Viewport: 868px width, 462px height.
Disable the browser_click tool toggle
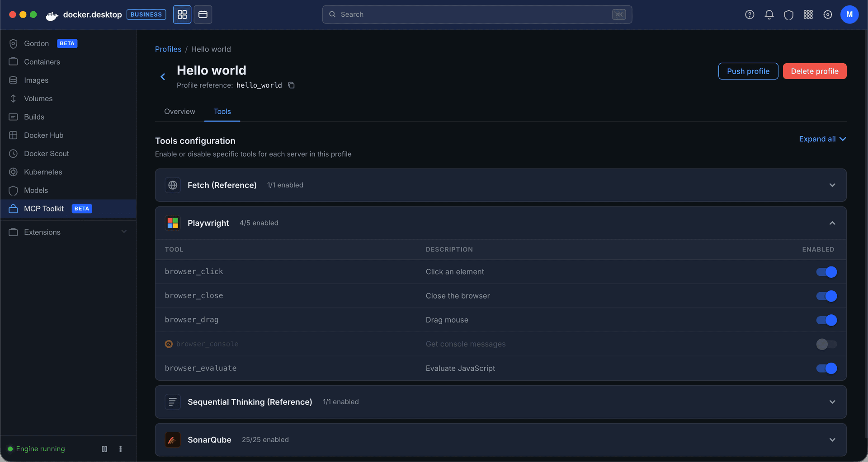(826, 272)
